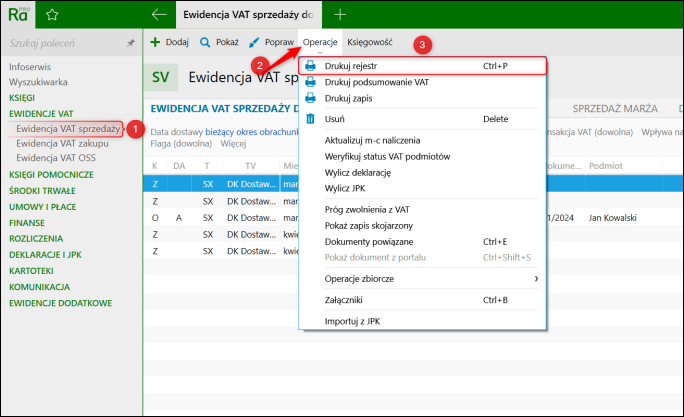Screen dimensions: 684x417
Task: Expand the ROZLICZENIA section
Action: (x=36, y=239)
